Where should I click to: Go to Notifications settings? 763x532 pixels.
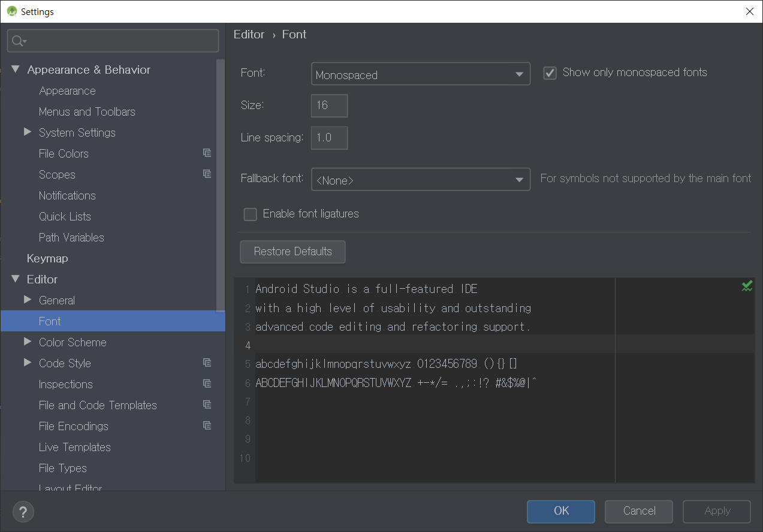(67, 195)
